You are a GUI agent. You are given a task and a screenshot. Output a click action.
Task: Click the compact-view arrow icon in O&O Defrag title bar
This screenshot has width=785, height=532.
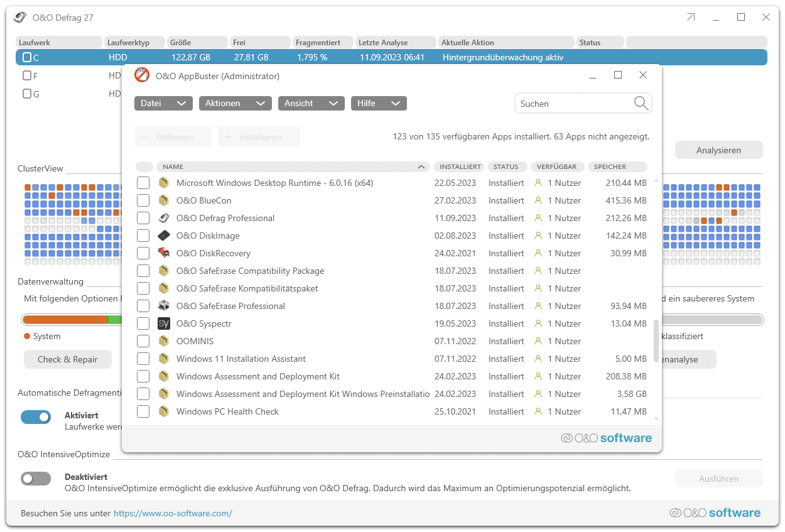tap(691, 17)
